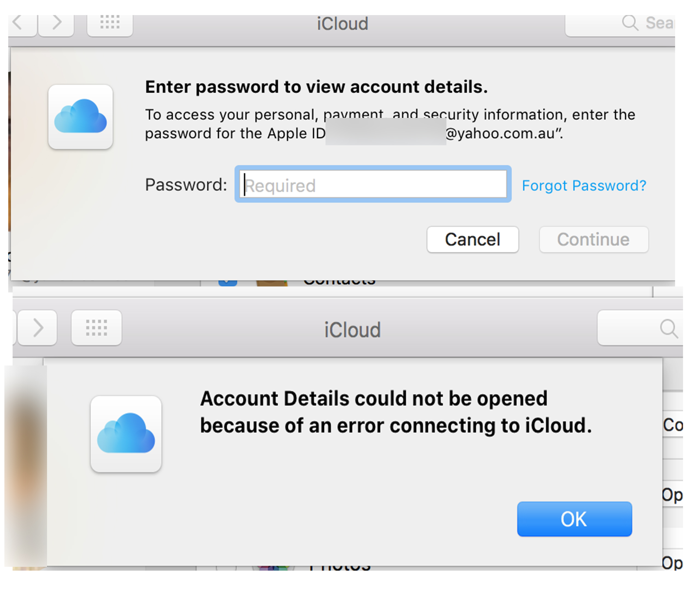Click Show All grid button above password prompt
The width and height of the screenshot is (700, 592).
click(x=110, y=24)
